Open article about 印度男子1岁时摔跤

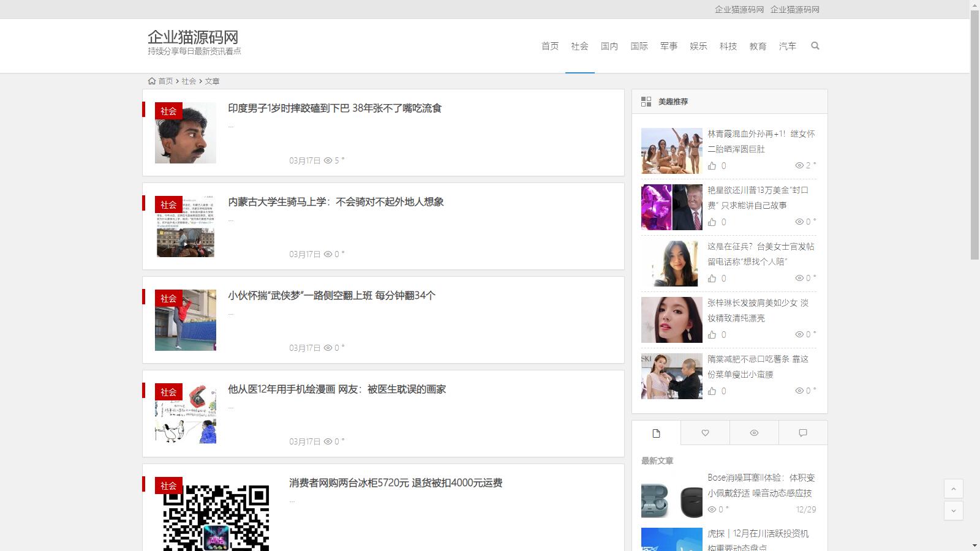point(334,108)
